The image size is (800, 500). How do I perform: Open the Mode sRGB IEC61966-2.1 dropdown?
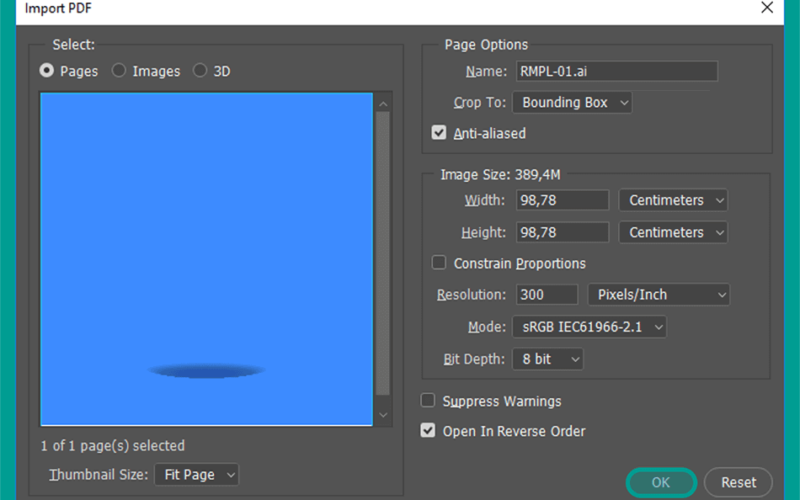point(589,327)
